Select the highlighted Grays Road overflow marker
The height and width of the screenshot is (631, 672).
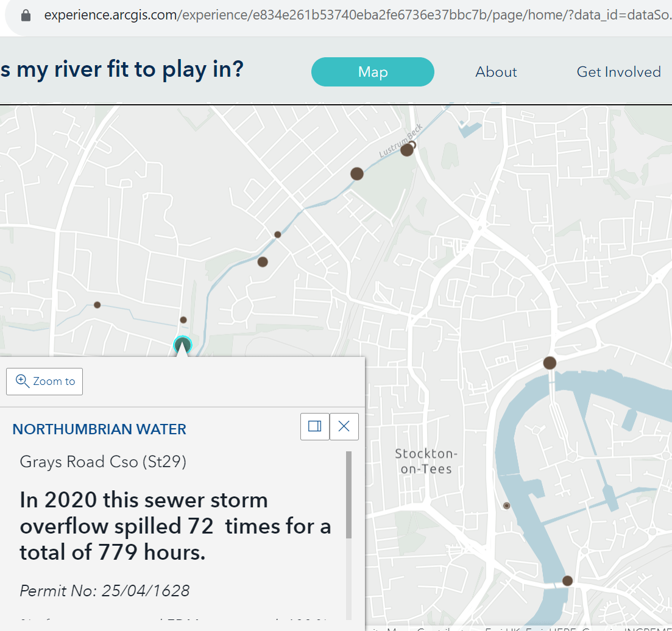(183, 345)
